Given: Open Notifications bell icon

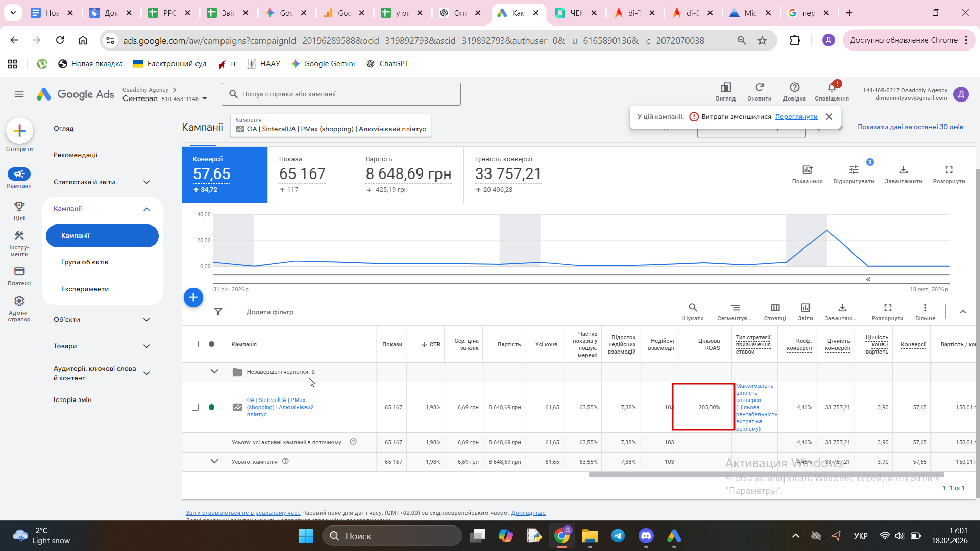Looking at the screenshot, I should pos(831,88).
